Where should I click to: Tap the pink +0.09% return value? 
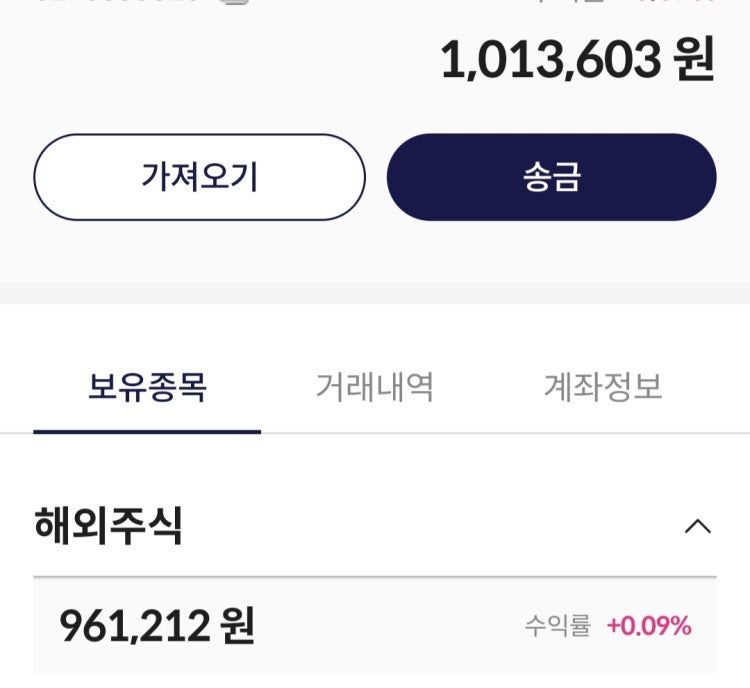[x=648, y=627]
